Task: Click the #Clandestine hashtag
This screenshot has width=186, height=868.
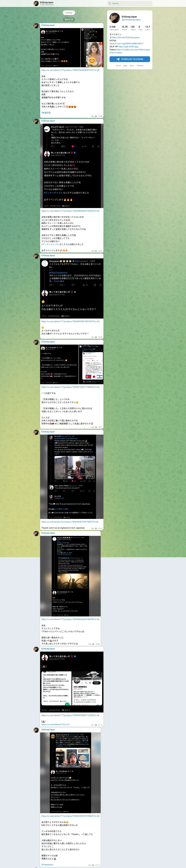Action: (x=47, y=865)
